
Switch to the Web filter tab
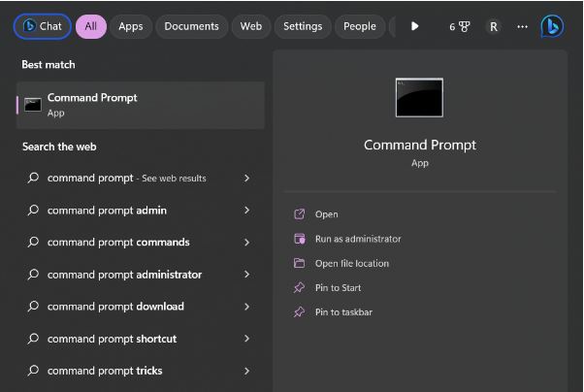[x=251, y=26]
